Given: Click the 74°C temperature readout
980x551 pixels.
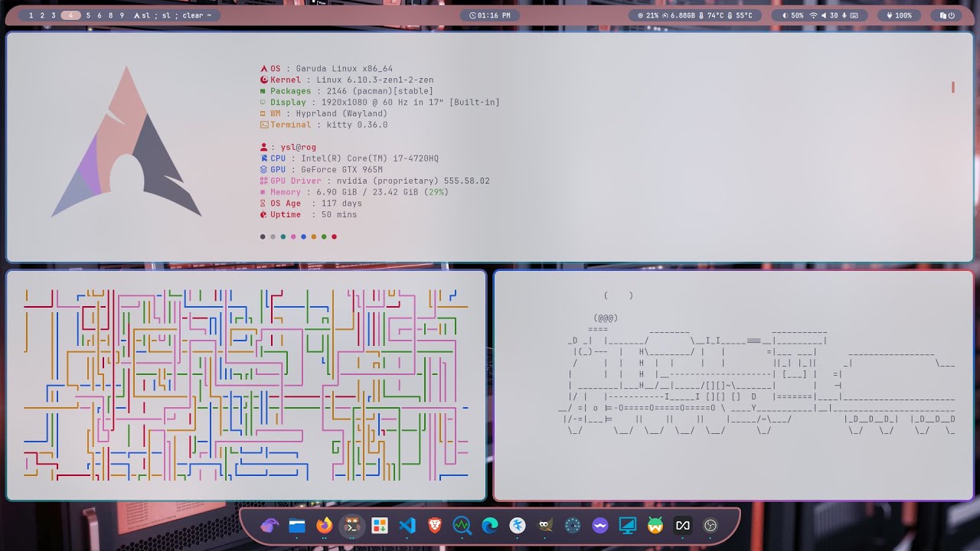Looking at the screenshot, I should 711,15.
